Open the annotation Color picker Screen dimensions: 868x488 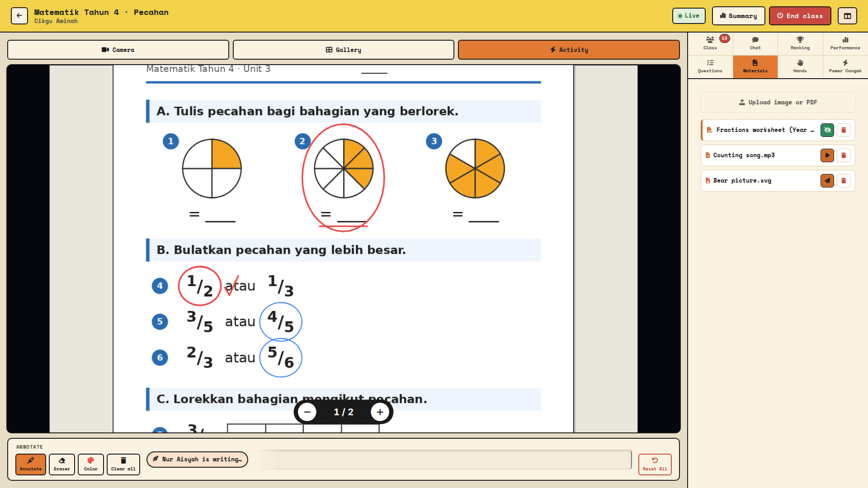point(91,464)
